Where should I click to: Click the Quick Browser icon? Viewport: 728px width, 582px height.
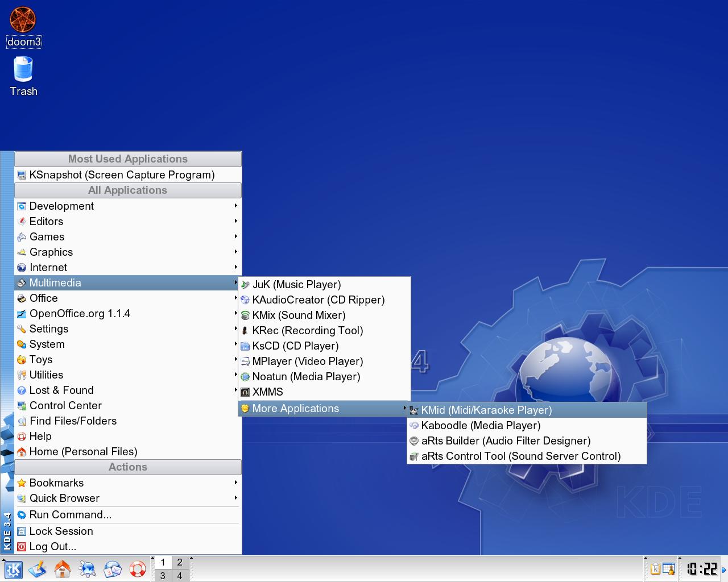(x=22, y=498)
